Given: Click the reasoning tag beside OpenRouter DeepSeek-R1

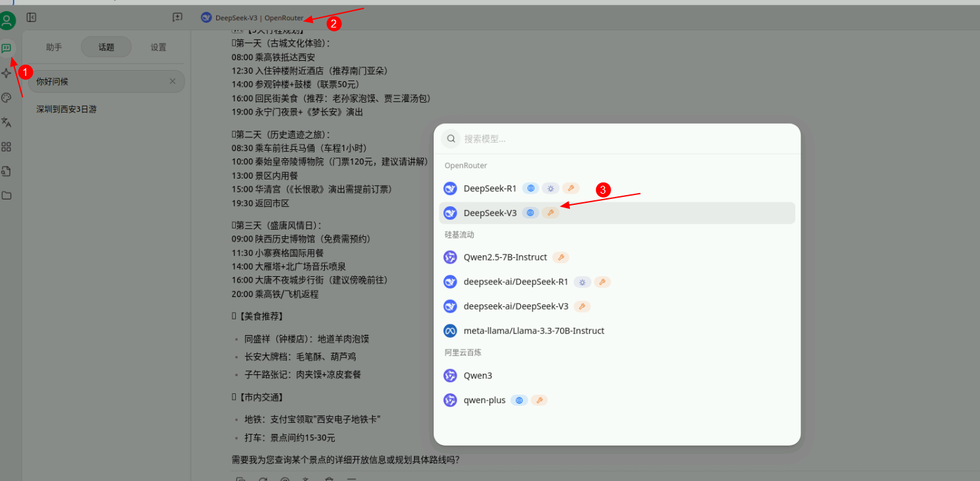Looking at the screenshot, I should tap(550, 188).
